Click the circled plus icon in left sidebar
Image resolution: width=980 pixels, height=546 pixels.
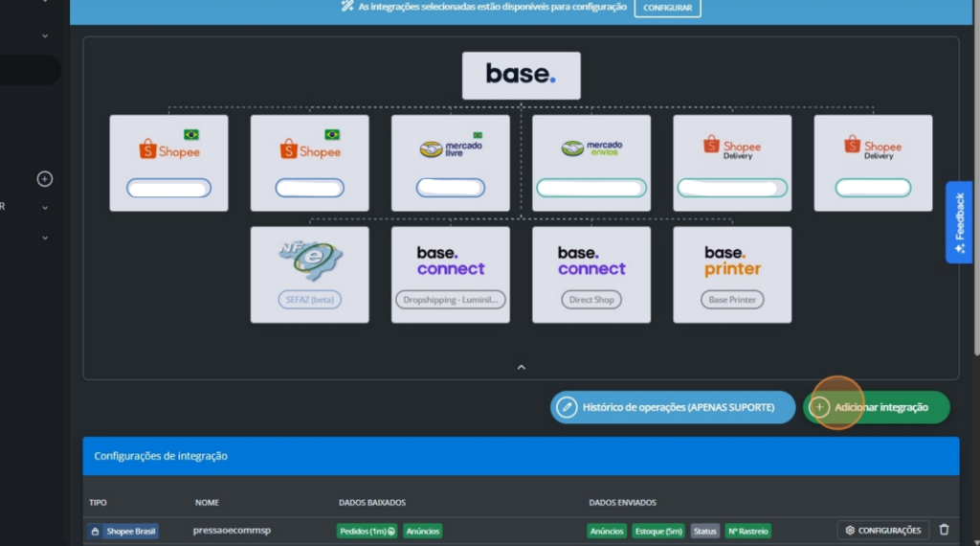(44, 179)
